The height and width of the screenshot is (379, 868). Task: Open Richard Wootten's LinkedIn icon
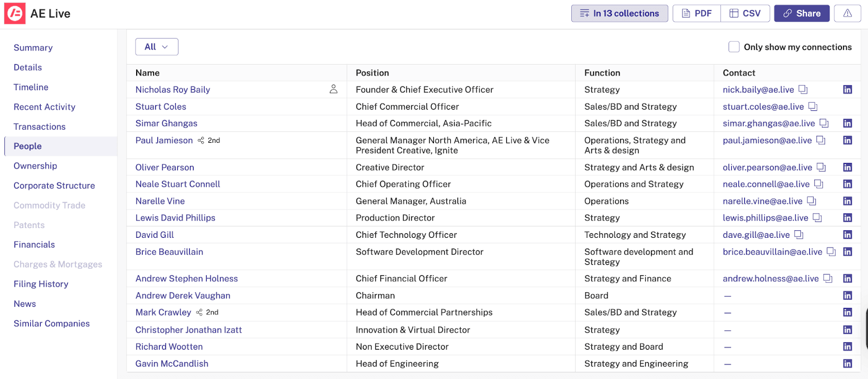[x=847, y=346]
